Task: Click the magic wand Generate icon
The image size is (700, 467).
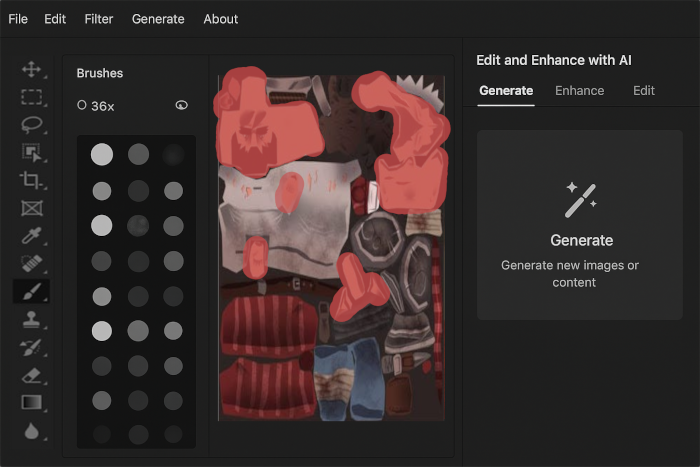Action: [x=581, y=200]
